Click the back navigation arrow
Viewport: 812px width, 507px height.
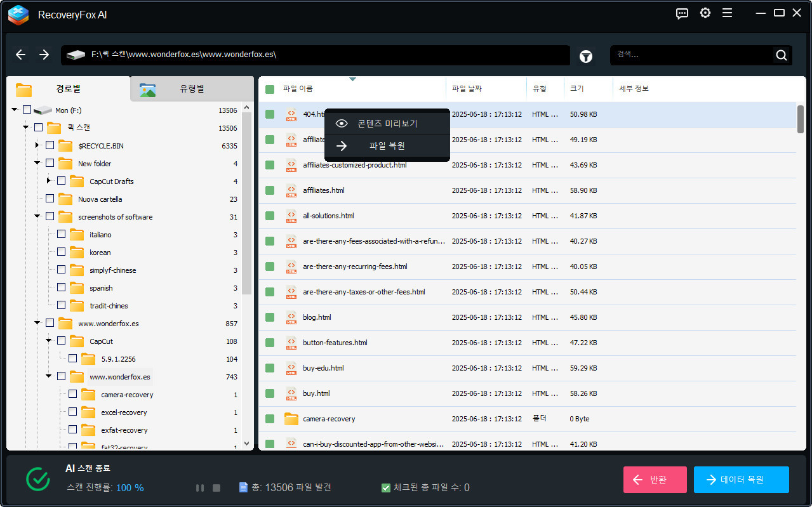[21, 55]
